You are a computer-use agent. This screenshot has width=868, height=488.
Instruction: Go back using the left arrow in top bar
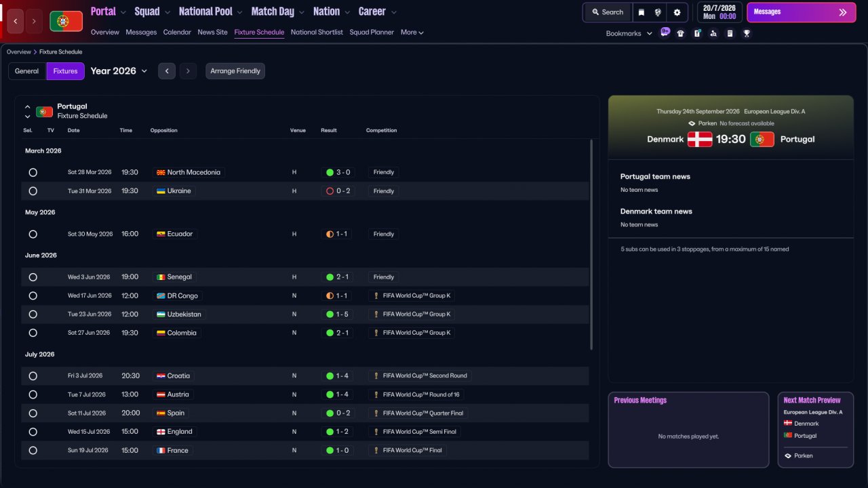16,21
